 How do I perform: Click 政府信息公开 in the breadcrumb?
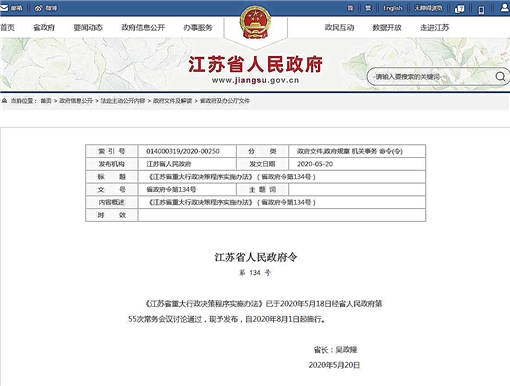[x=76, y=101]
